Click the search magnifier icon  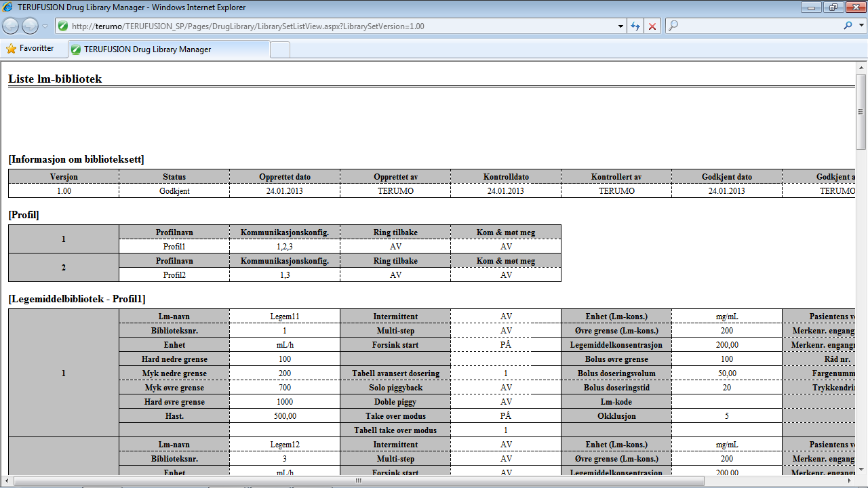(848, 26)
